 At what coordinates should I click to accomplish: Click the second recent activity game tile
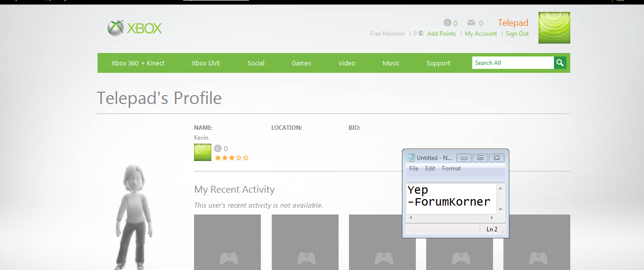[305, 242]
